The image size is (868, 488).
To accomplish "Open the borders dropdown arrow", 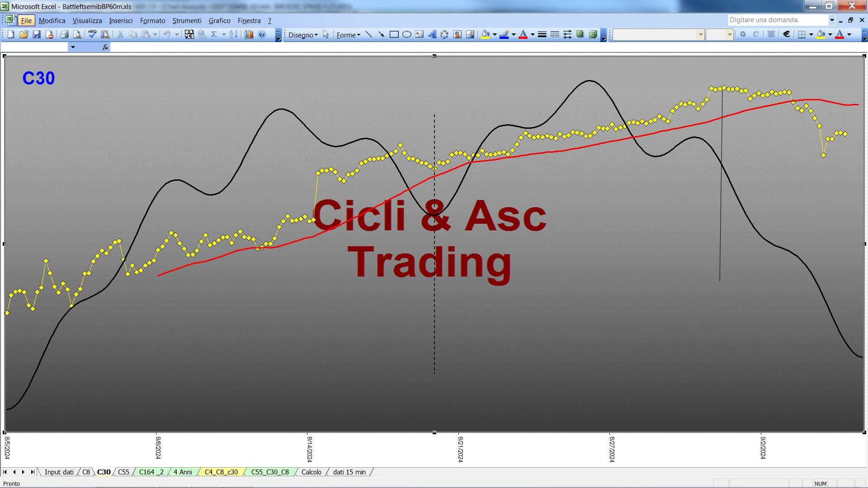I will 811,35.
